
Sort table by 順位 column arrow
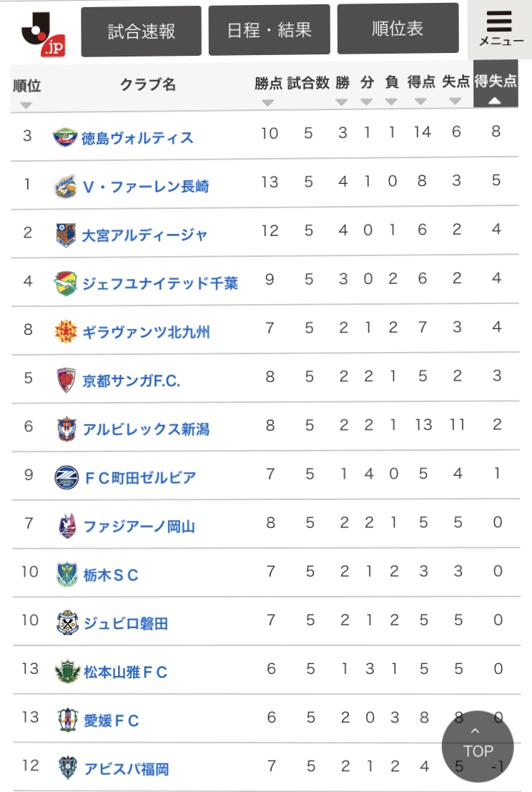click(x=26, y=104)
